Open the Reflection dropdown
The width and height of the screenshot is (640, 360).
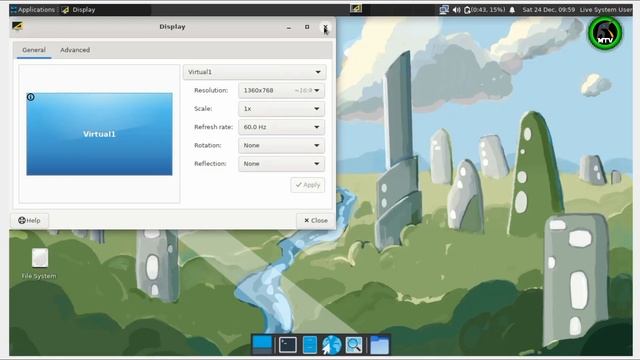pyautogui.click(x=281, y=164)
